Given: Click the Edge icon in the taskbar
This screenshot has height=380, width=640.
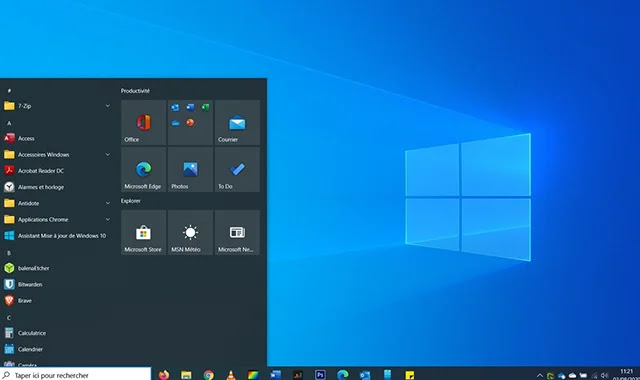Looking at the screenshot, I should click(x=343, y=375).
